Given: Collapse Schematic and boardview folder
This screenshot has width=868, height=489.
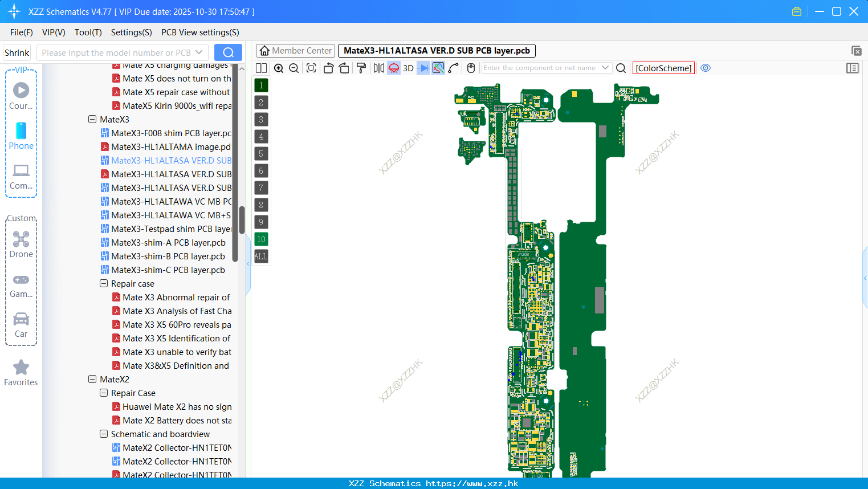Looking at the screenshot, I should pos(104,434).
